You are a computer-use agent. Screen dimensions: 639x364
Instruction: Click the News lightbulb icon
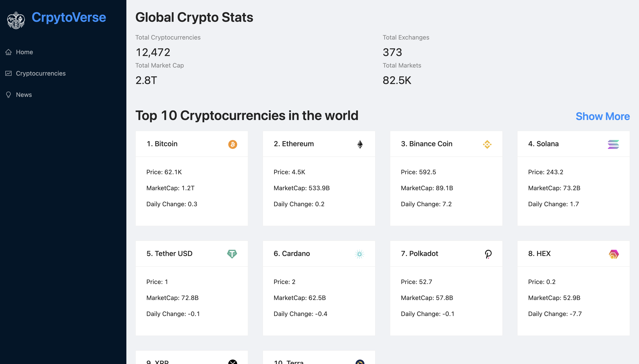(x=8, y=95)
